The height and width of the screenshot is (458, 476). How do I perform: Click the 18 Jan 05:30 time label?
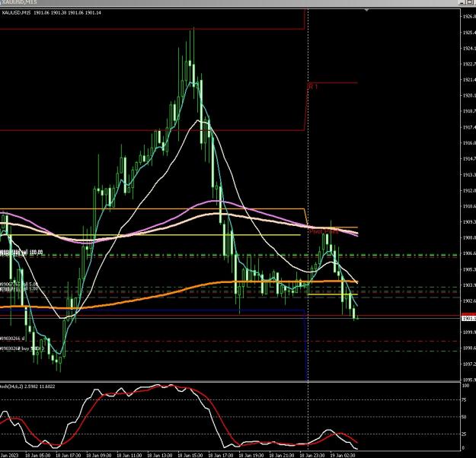[37, 455]
